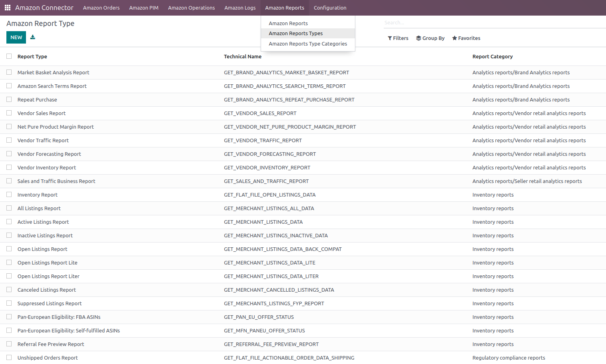This screenshot has width=606, height=364.
Task: Open the Open Listings Report Lite record
Action: click(48, 263)
